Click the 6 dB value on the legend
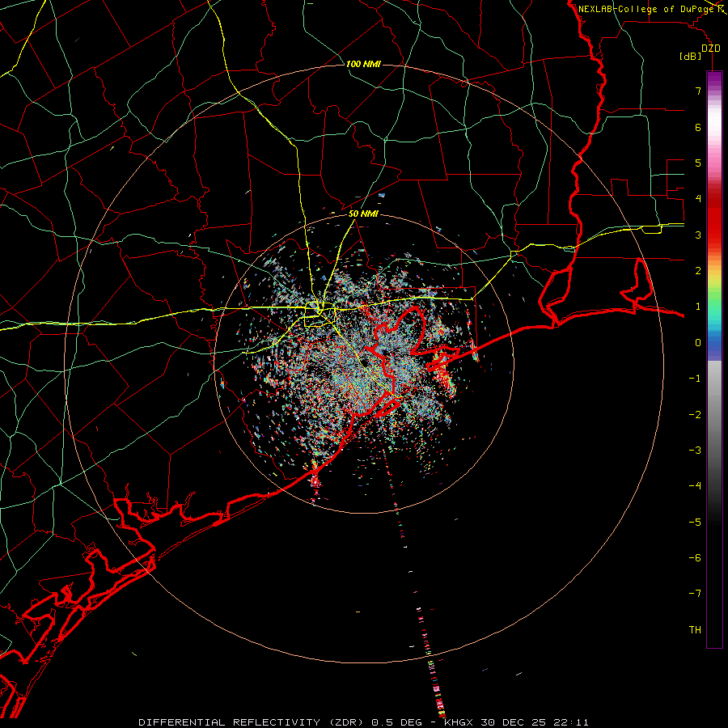728x728 pixels. (698, 127)
